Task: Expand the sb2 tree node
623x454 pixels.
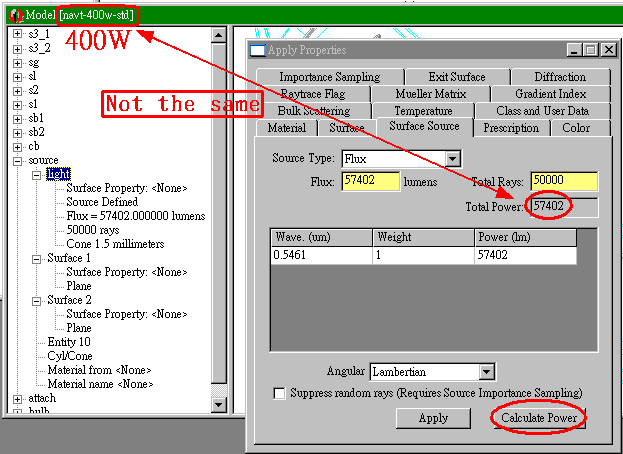Action: point(17,133)
